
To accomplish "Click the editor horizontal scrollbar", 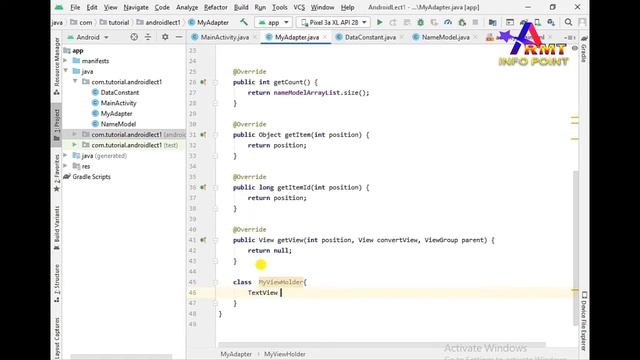I will point(382,344).
